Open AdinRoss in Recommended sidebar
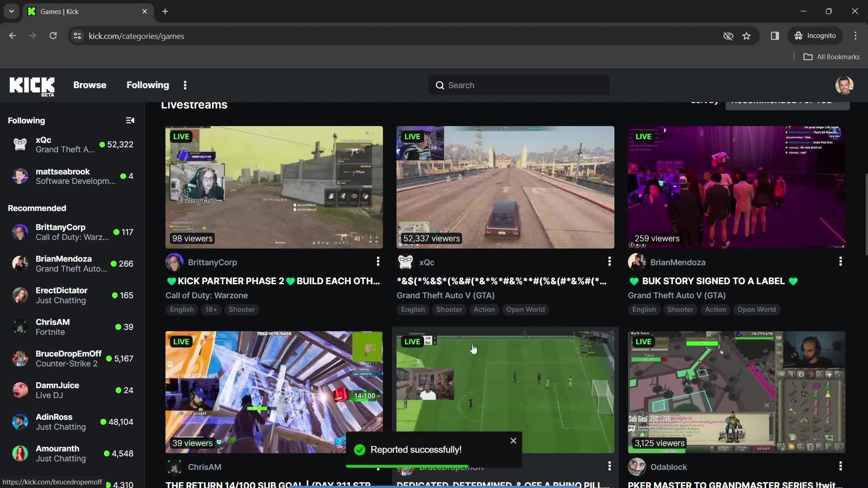 (x=72, y=422)
